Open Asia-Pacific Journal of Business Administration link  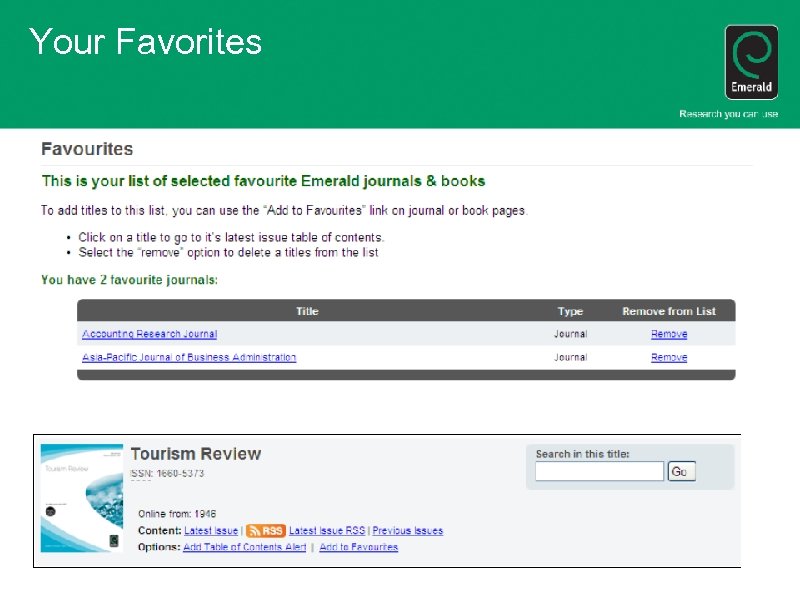point(189,357)
